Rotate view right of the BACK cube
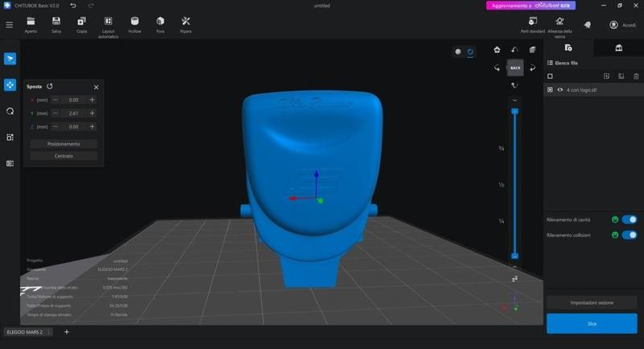644x349 pixels. (x=532, y=68)
